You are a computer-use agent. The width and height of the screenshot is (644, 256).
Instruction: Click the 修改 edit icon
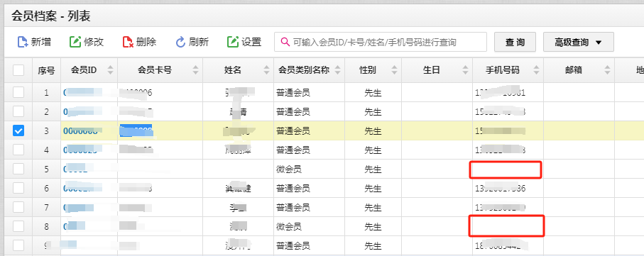75,42
